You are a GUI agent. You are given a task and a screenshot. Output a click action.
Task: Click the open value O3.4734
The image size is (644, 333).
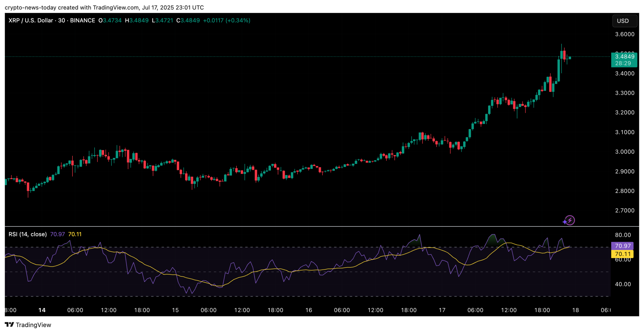click(110, 20)
